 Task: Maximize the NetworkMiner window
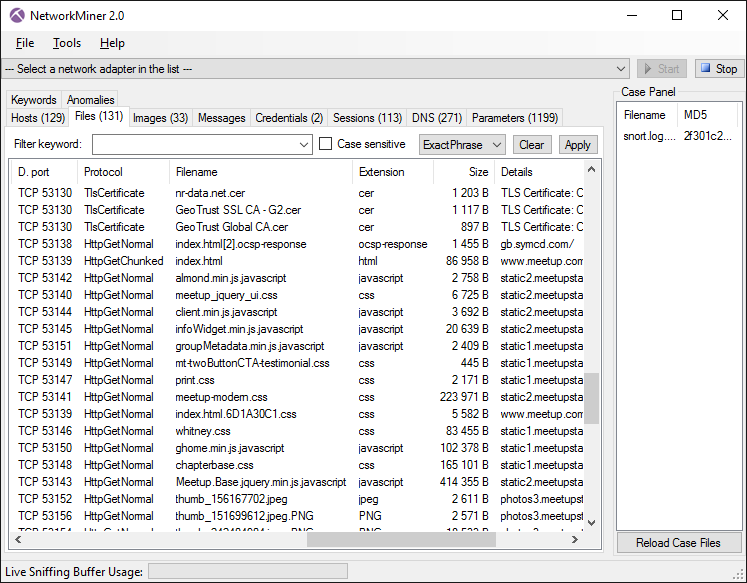(x=677, y=16)
